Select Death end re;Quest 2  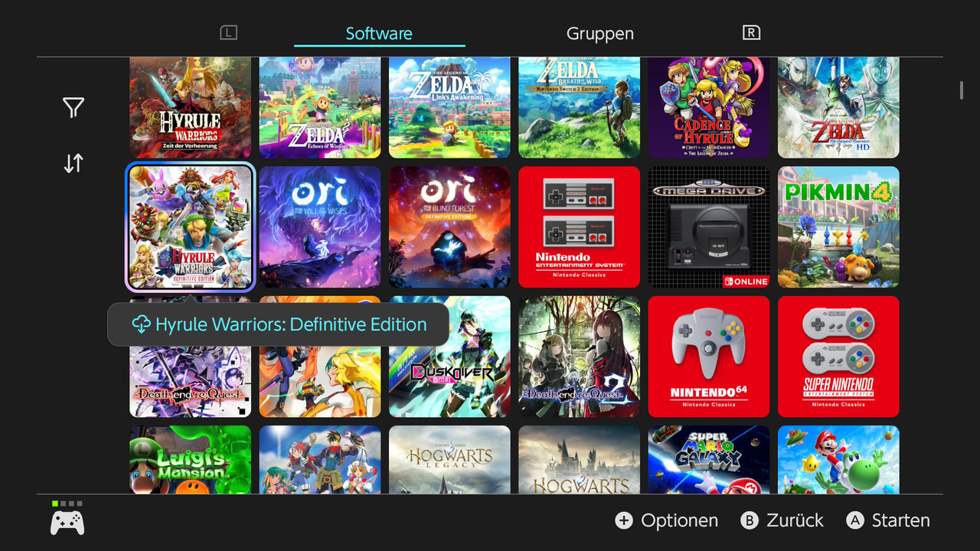[580, 357]
